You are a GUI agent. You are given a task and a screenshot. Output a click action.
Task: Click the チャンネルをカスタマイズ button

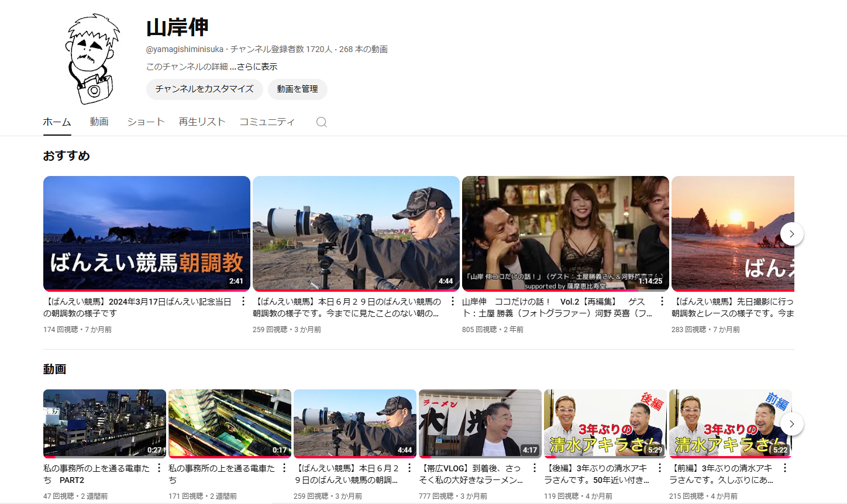[x=204, y=89]
